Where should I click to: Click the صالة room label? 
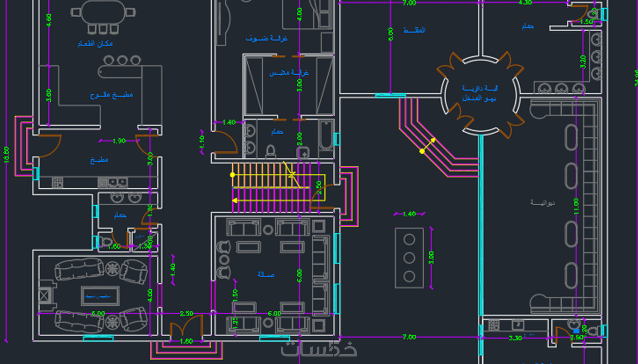(266, 275)
